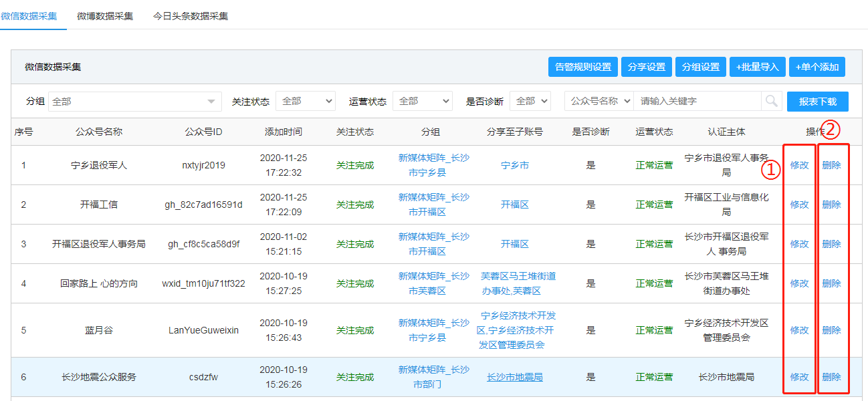Viewport: 868px width, 401px height.
Task: Open the 今日头条数据采集 tab
Action: tap(191, 16)
